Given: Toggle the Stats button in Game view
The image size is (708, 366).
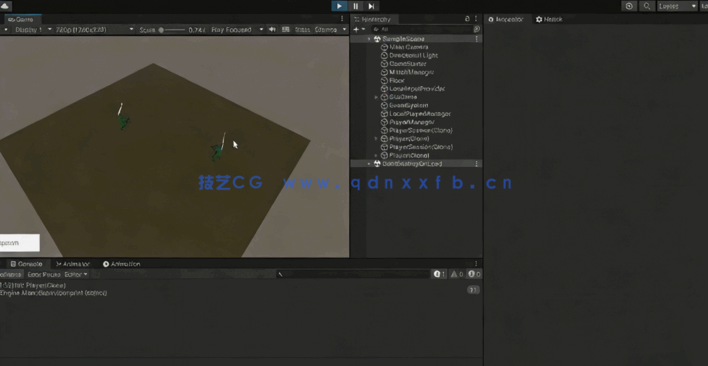Looking at the screenshot, I should 302,30.
